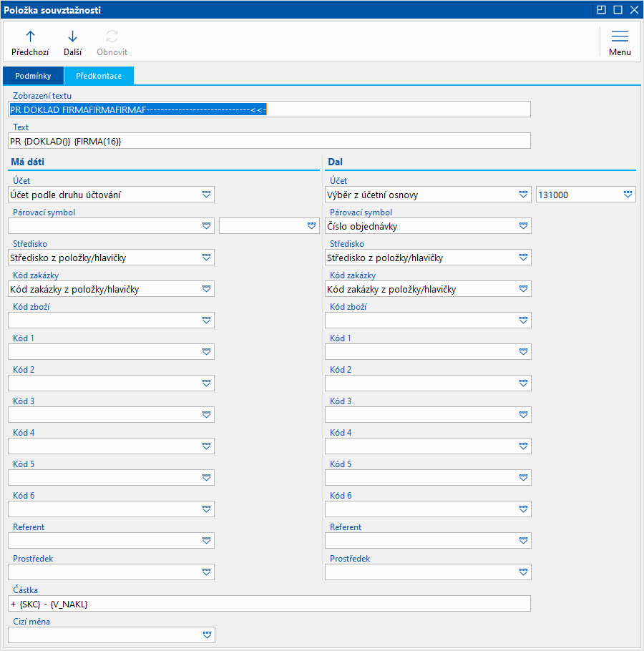Open Má dáti Středisko dropdown
This screenshot has width=644, height=651.
coord(207,258)
